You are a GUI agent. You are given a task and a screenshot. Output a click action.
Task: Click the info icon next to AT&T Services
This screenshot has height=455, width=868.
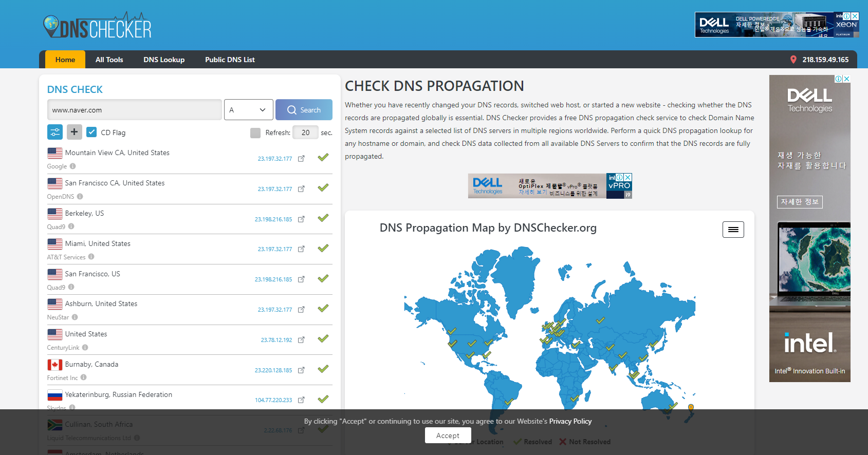[91, 257]
